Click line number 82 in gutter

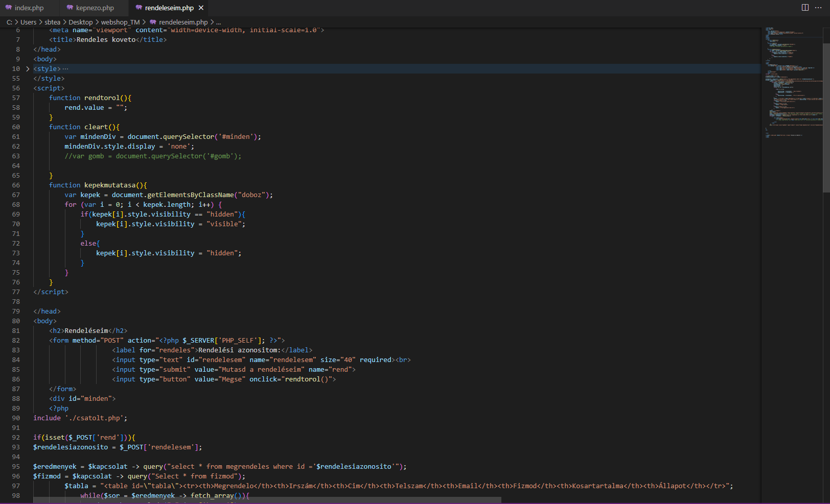(16, 341)
